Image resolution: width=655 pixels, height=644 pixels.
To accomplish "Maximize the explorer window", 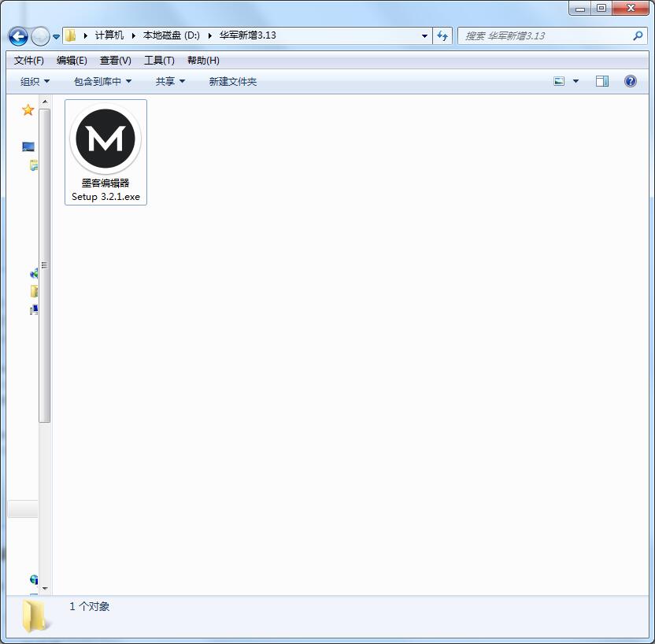I will [601, 9].
